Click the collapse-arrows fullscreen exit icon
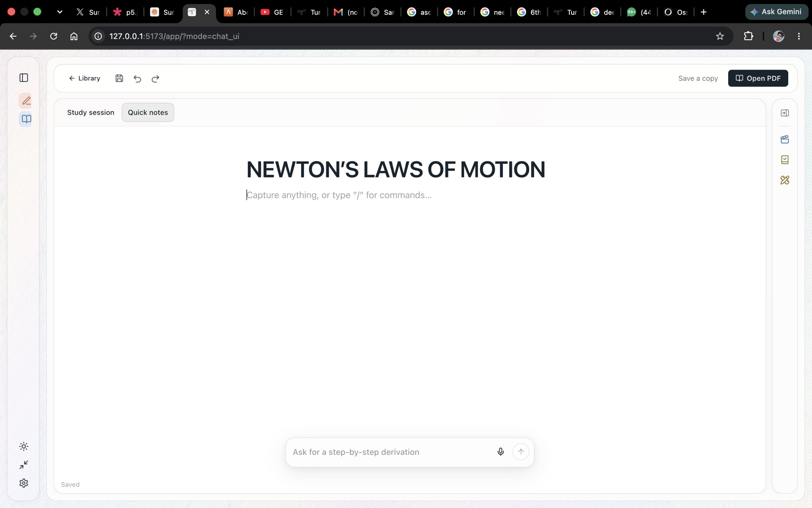 [24, 465]
